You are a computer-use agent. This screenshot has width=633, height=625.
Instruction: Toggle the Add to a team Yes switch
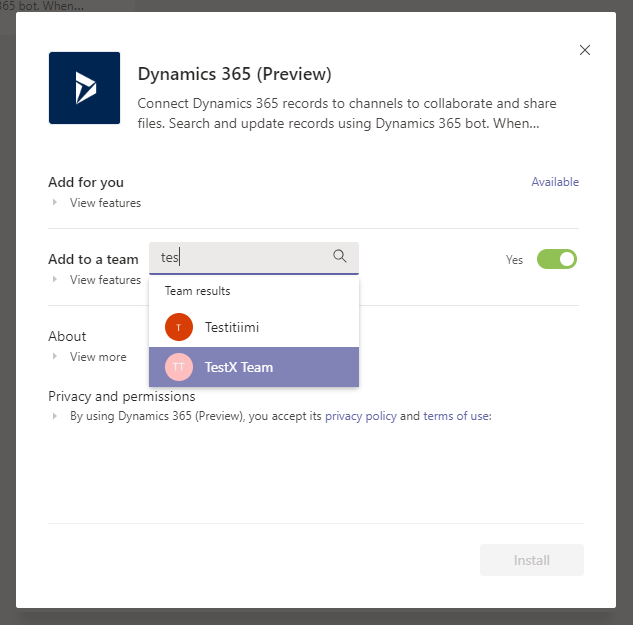tap(557, 259)
